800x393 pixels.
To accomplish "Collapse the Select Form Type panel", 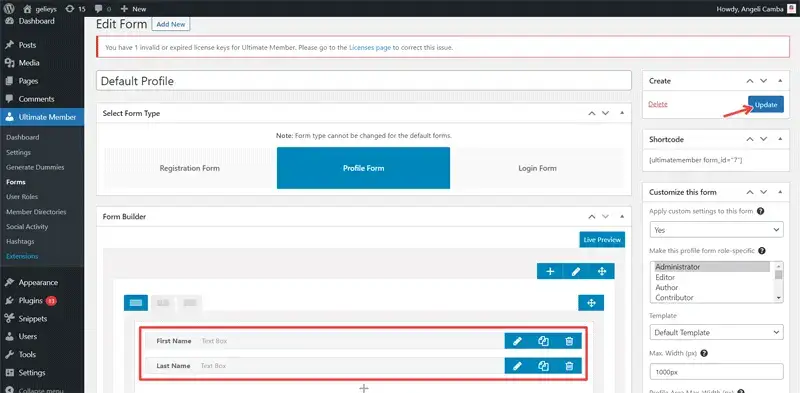I will coord(622,113).
